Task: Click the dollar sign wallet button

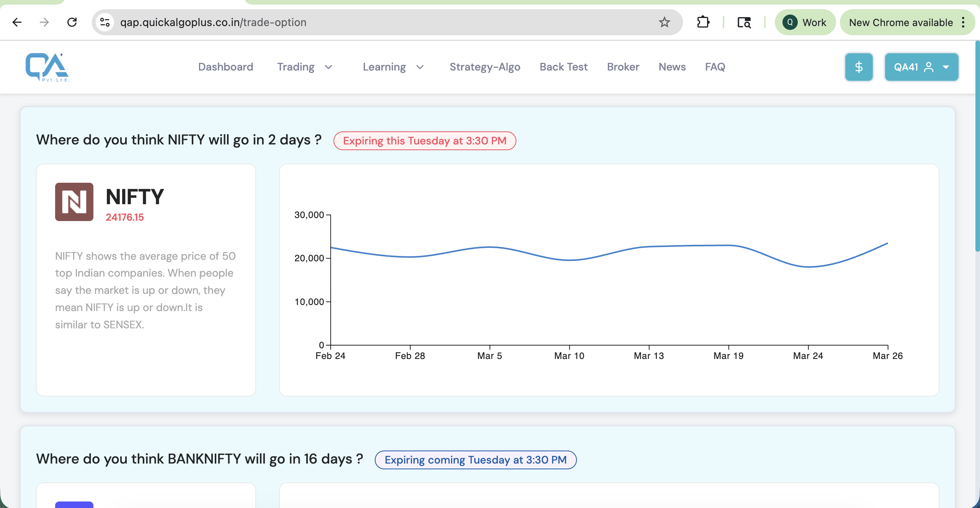Action: point(859,67)
